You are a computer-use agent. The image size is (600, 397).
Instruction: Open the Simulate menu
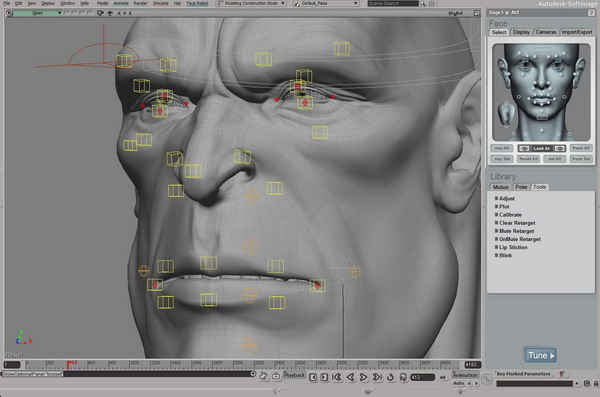pos(161,3)
